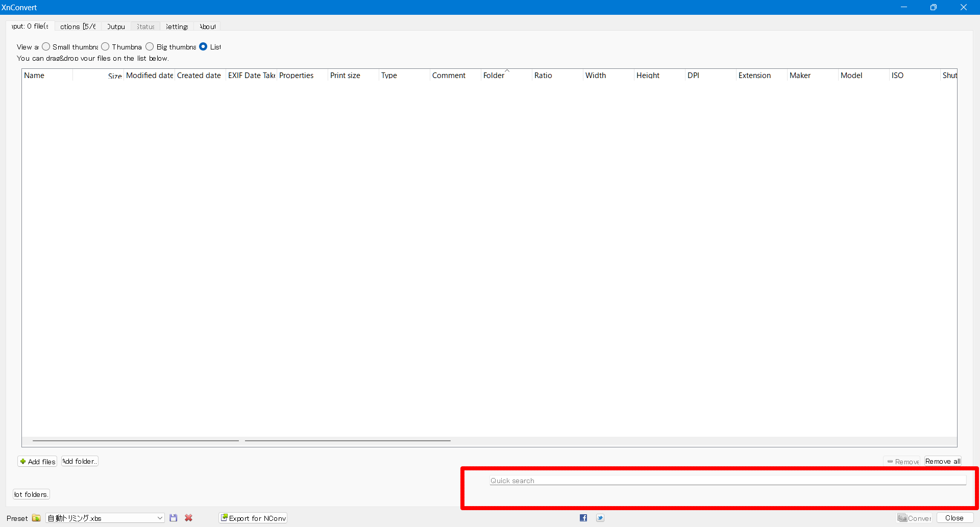Sort the file list by Size column
This screenshot has height=527, width=980.
click(x=98, y=76)
